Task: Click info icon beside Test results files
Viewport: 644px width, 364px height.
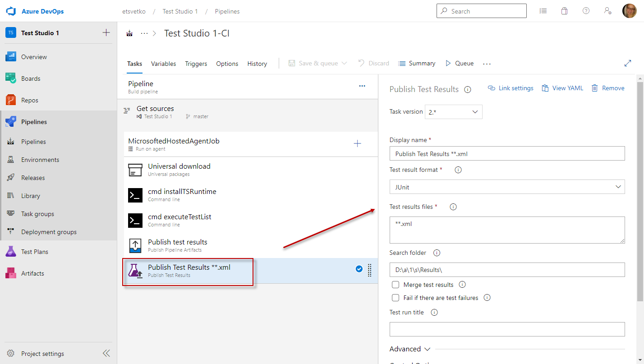Action: [453, 207]
